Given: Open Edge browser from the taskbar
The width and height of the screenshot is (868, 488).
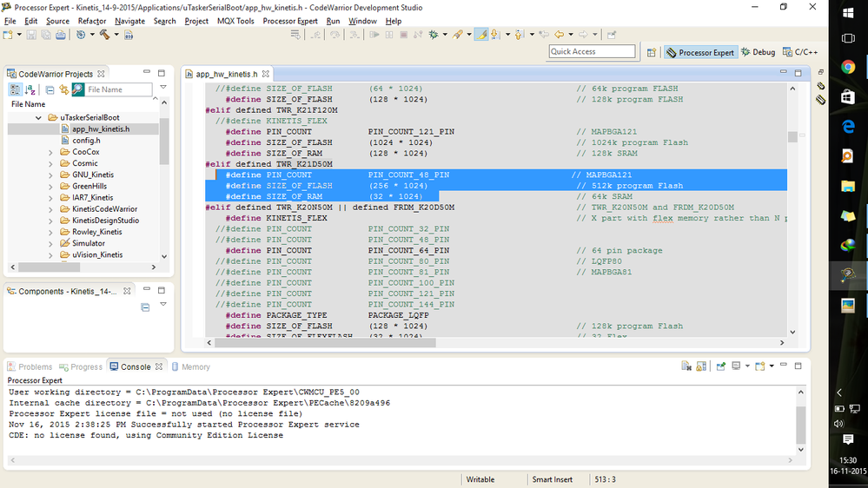Looking at the screenshot, I should (x=847, y=128).
